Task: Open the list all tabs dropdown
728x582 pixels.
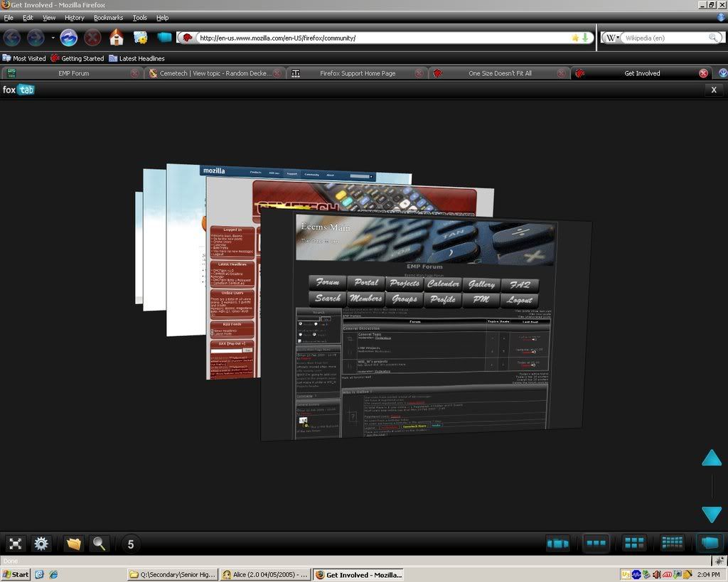Action: (722, 73)
